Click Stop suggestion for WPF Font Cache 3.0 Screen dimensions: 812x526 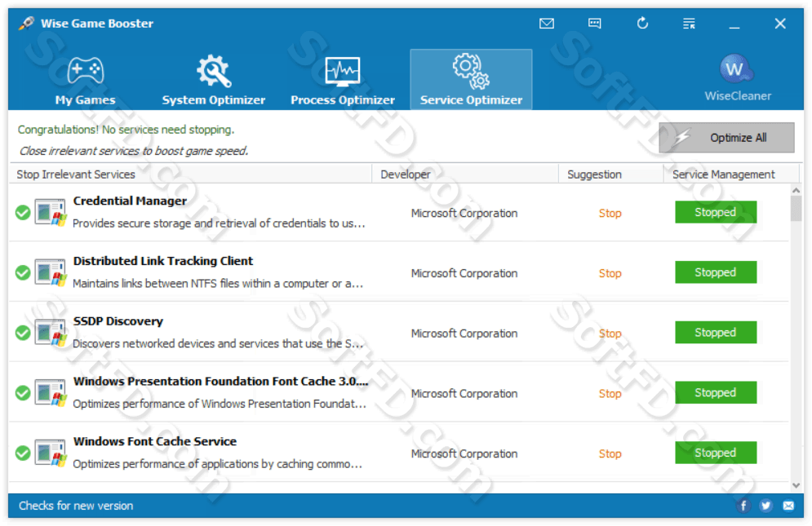(610, 393)
